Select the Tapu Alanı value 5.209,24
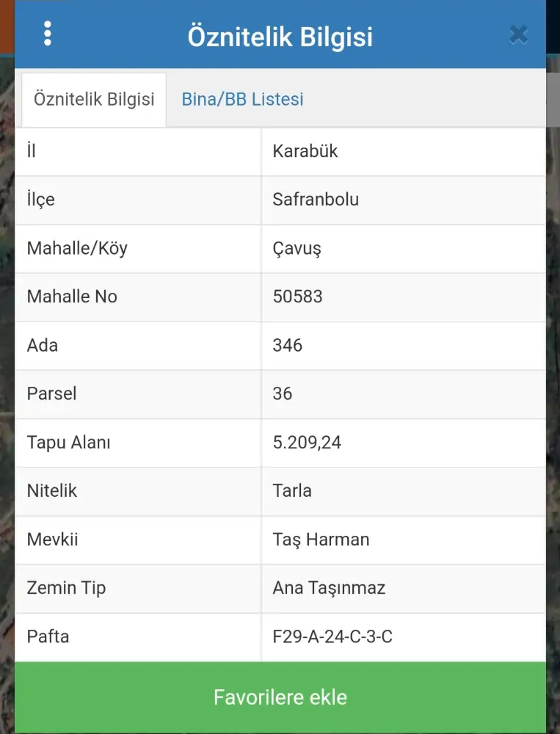The image size is (560, 734). tap(307, 443)
